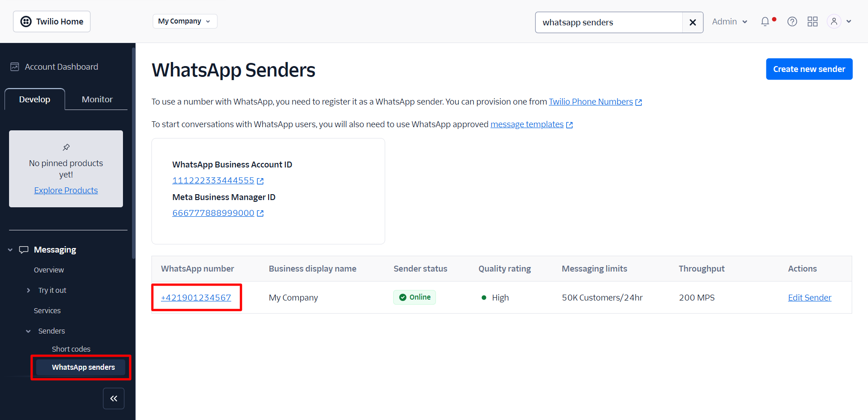
Task: Open WhatsApp number +421901234567 link
Action: tap(196, 298)
